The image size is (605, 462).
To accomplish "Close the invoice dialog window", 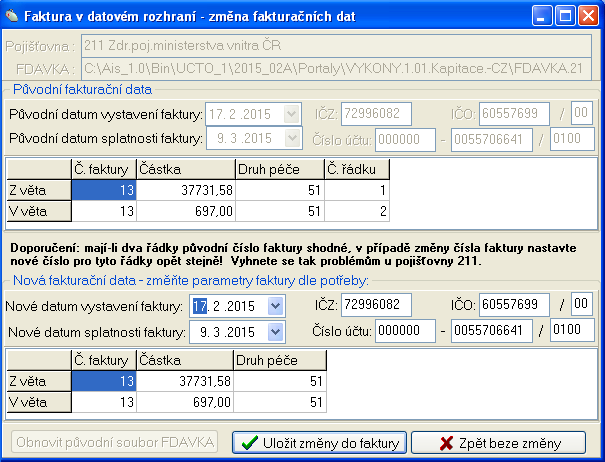I will point(588,17).
